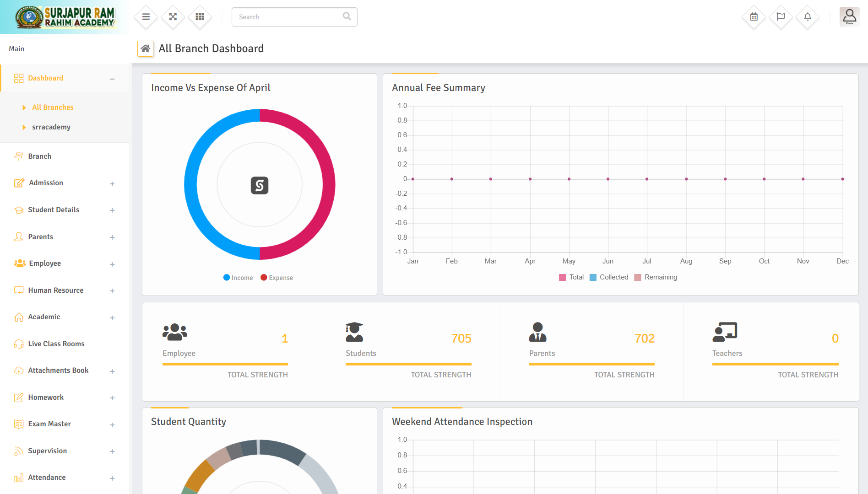The width and height of the screenshot is (868, 494).
Task: Click the Parents person icon in sidebar
Action: pos(19,236)
